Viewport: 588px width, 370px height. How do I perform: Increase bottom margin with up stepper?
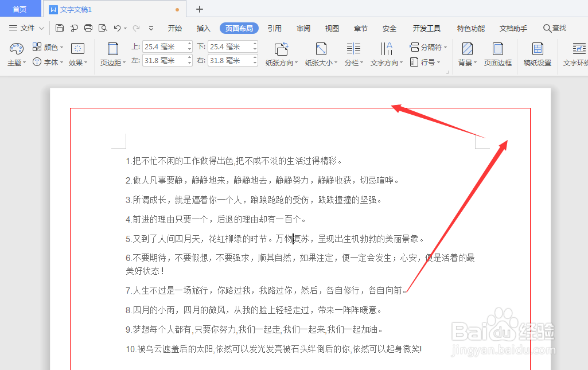click(x=255, y=44)
